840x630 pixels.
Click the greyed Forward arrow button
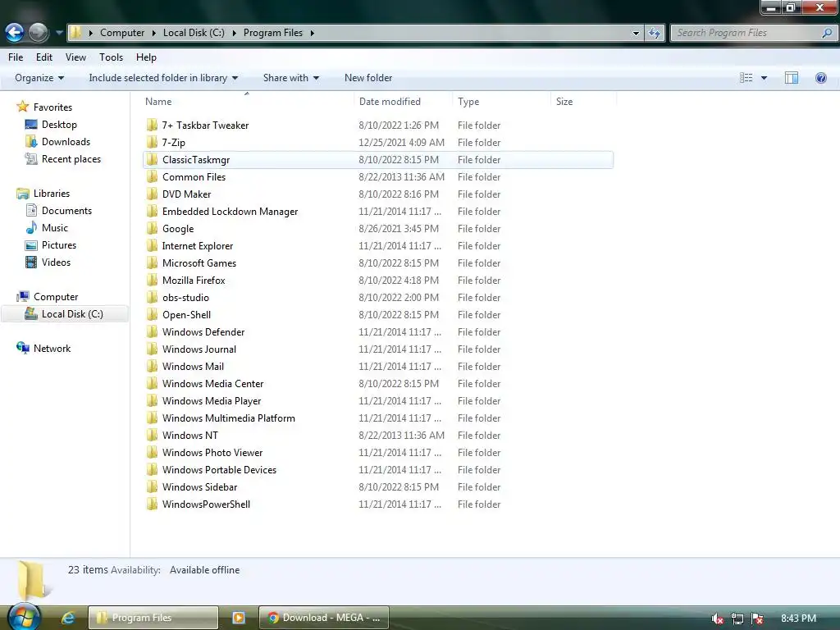click(38, 33)
